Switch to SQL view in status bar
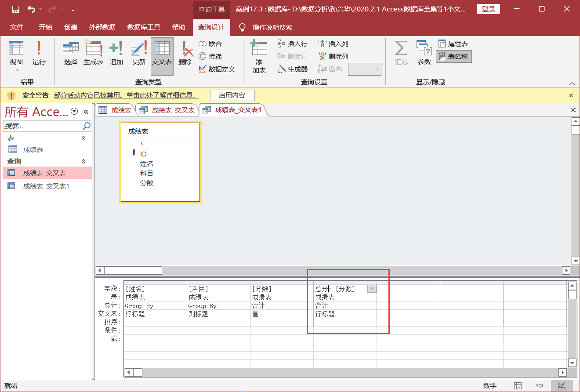The height and width of the screenshot is (392, 580). [x=540, y=386]
